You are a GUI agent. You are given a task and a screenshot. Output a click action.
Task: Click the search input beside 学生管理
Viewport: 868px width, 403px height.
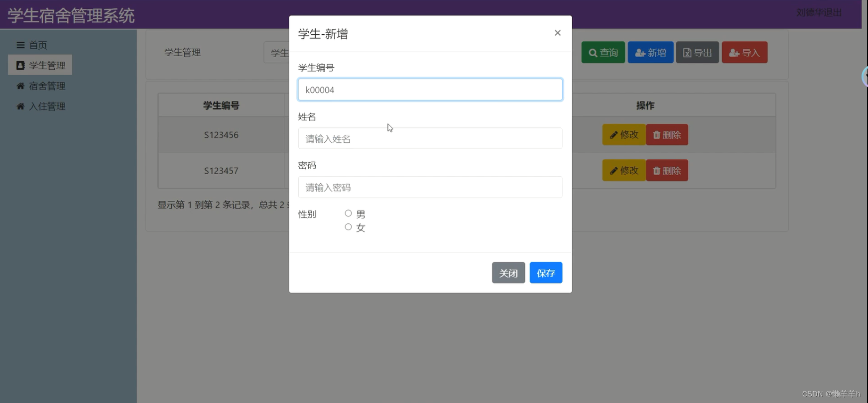coord(276,52)
